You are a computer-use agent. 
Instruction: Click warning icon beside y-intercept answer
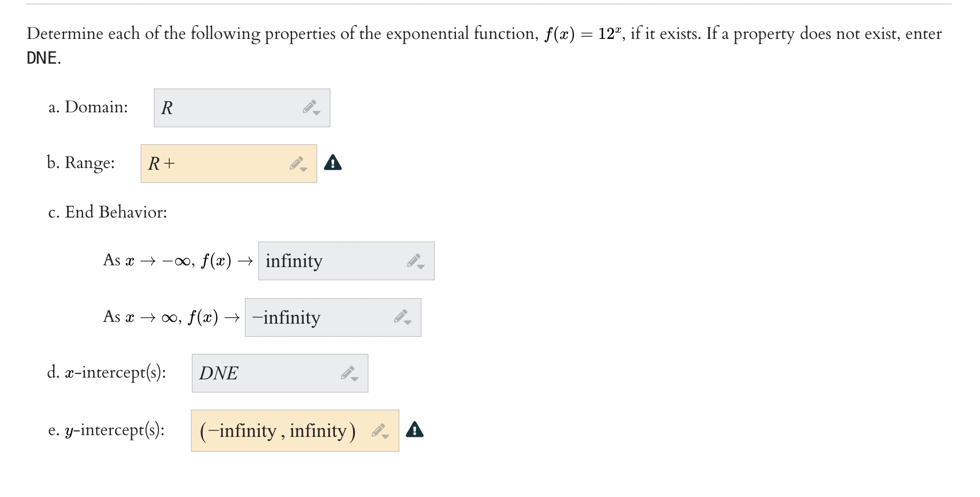pyautogui.click(x=414, y=429)
